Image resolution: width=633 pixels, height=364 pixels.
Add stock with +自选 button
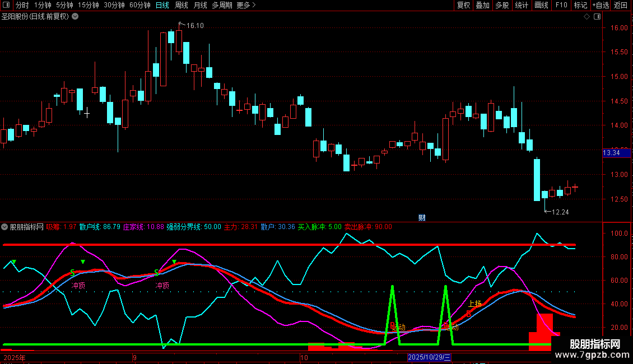pos(601,5)
